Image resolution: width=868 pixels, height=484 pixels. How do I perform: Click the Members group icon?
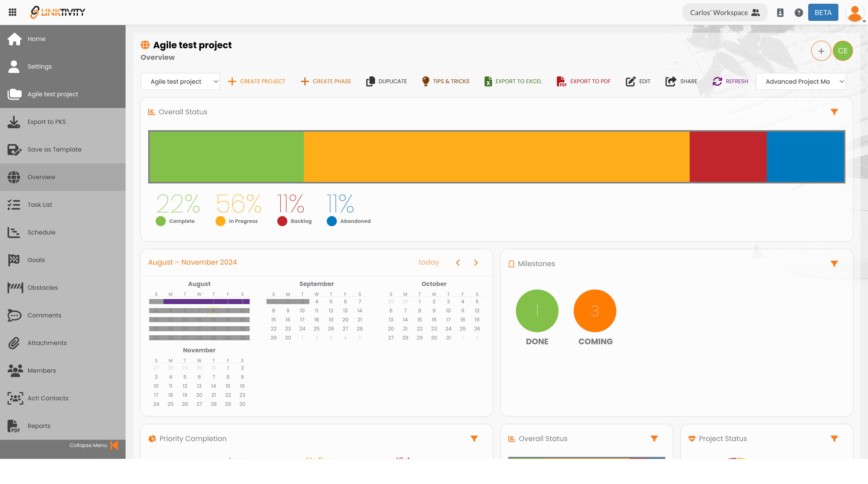(x=15, y=370)
